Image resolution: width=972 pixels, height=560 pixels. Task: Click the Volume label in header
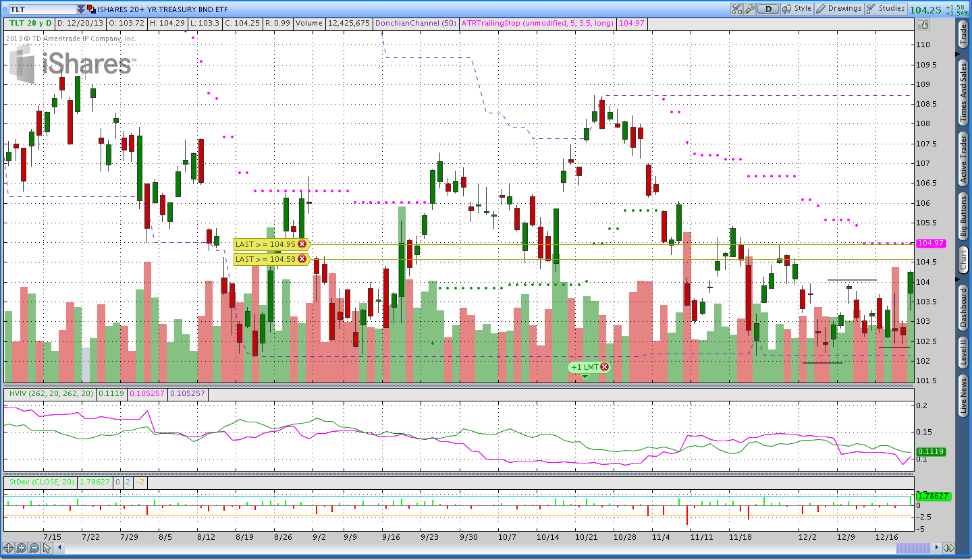[x=309, y=23]
